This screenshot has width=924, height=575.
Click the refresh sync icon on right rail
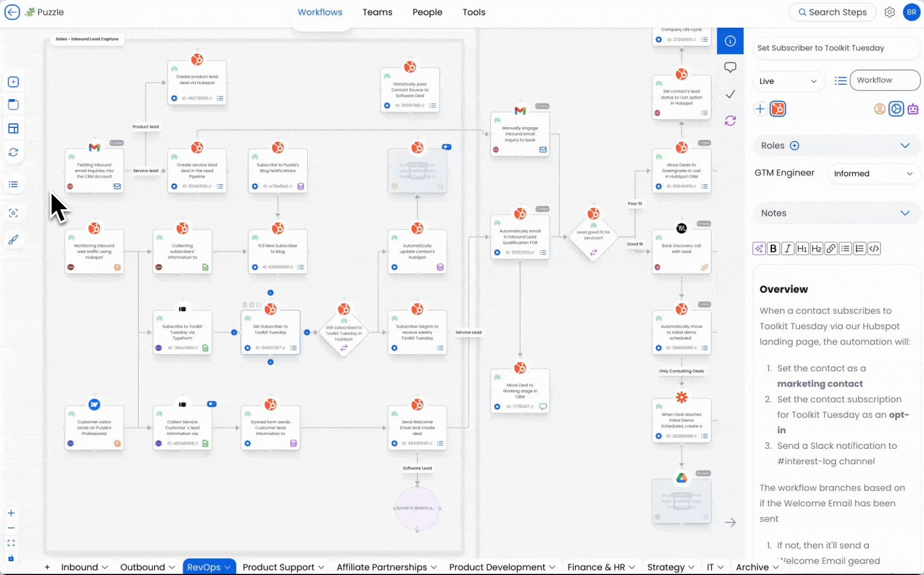pos(730,120)
